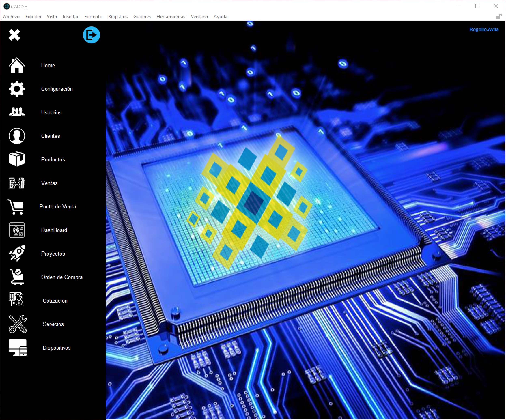Open the Herramientas menu
The width and height of the screenshot is (506, 420).
coord(171,17)
